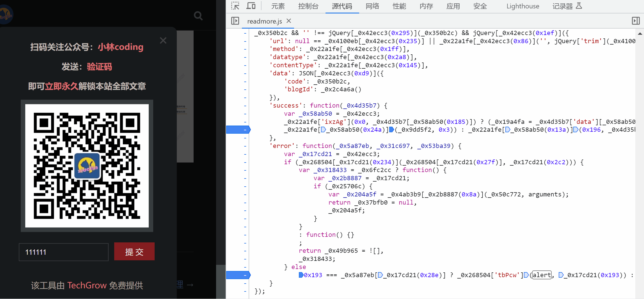Open the 内存 (Memory) tab
The height and width of the screenshot is (299, 644).
coord(426,6)
